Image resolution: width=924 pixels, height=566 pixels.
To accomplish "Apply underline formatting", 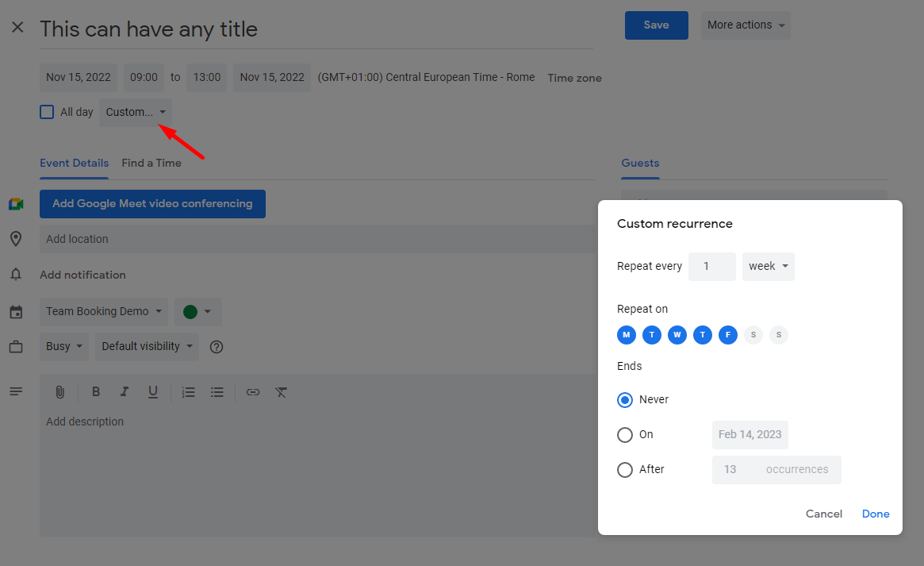I will click(153, 392).
